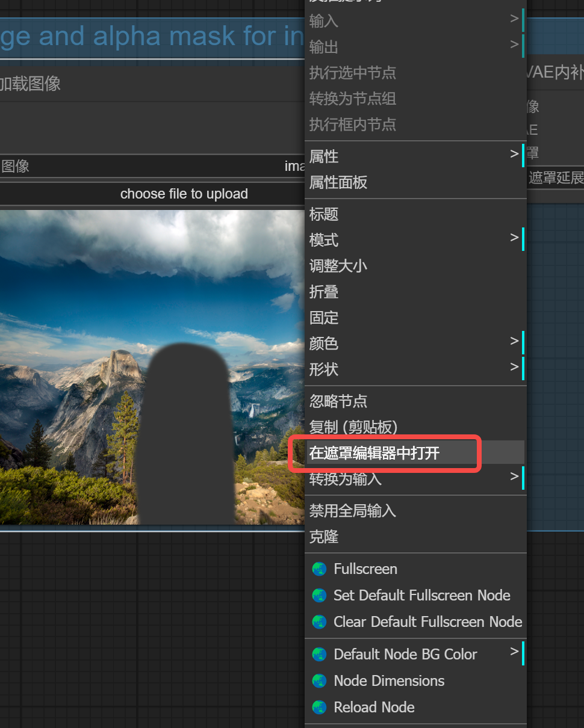Click the arrow next to 颜色

click(x=514, y=341)
